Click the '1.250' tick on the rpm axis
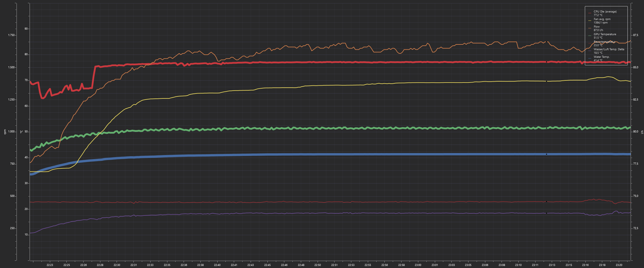The image size is (644, 268). click(x=11, y=100)
